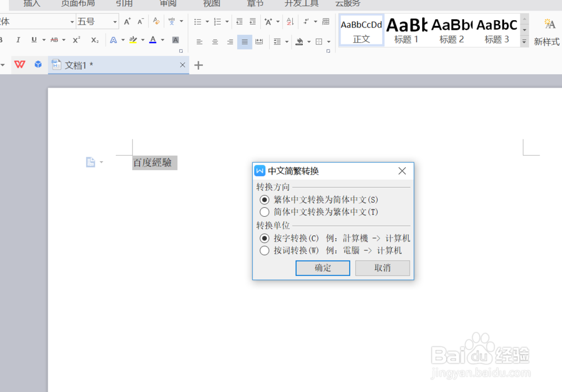
Task: Click the increase indent icon
Action: pyautogui.click(x=253, y=22)
